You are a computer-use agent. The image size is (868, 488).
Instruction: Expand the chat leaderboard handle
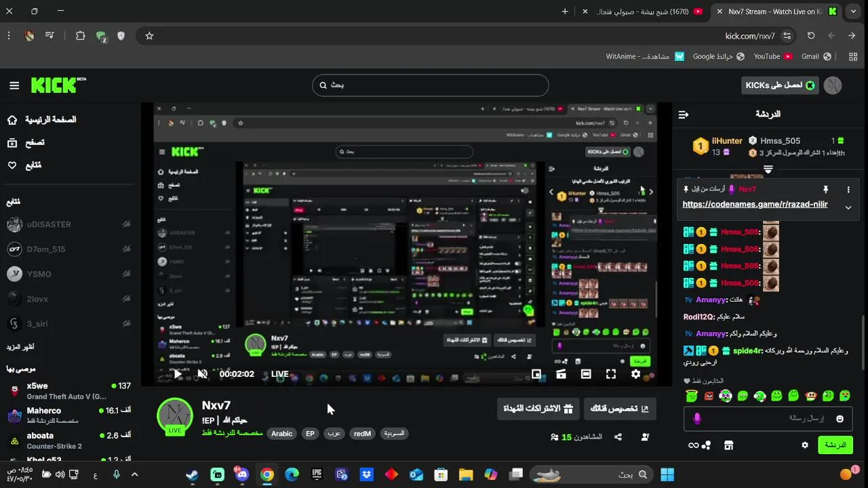(x=768, y=169)
